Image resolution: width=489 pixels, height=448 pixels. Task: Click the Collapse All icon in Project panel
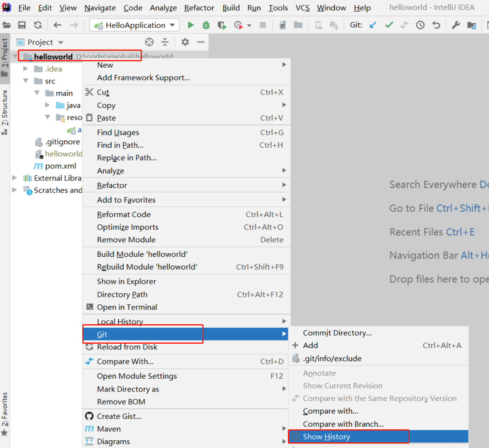coord(165,42)
